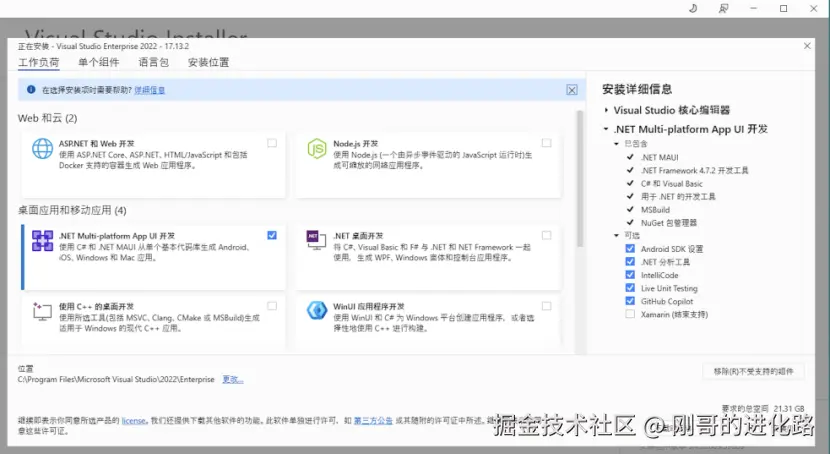
Task: Switch to the 单个组件 individual components tab
Action: coord(98,62)
